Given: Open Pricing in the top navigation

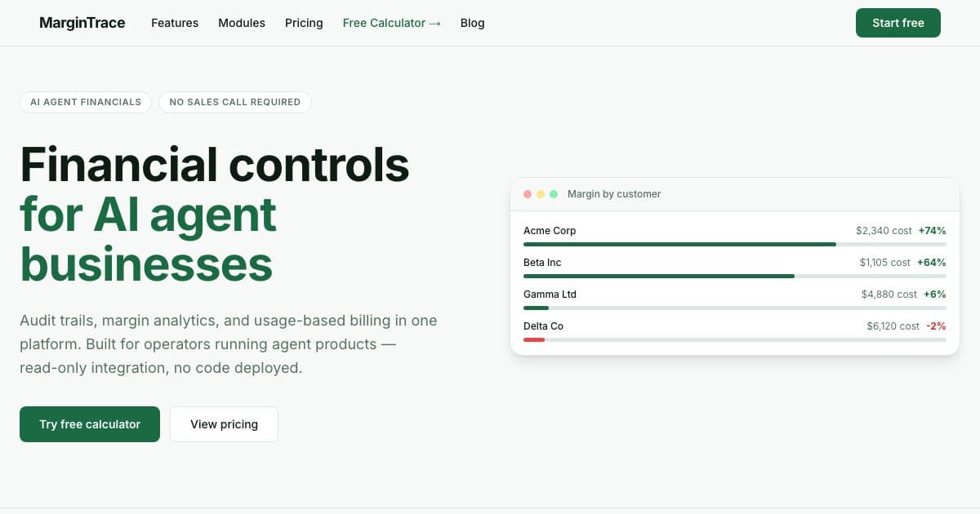Looking at the screenshot, I should click(304, 23).
